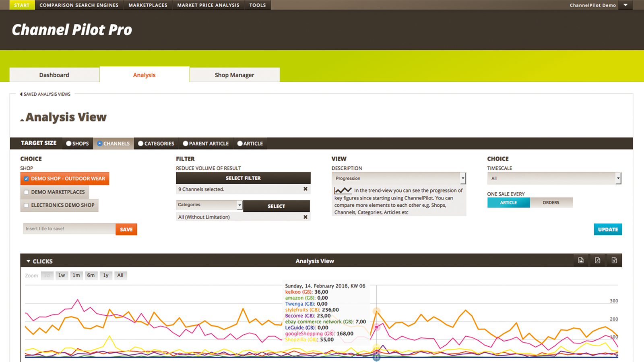Export the chart to Excel
The image size is (644, 362).
(614, 260)
